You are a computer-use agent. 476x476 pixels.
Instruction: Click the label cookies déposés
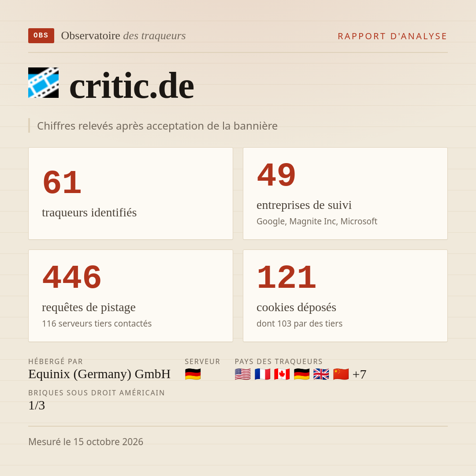click(296, 308)
